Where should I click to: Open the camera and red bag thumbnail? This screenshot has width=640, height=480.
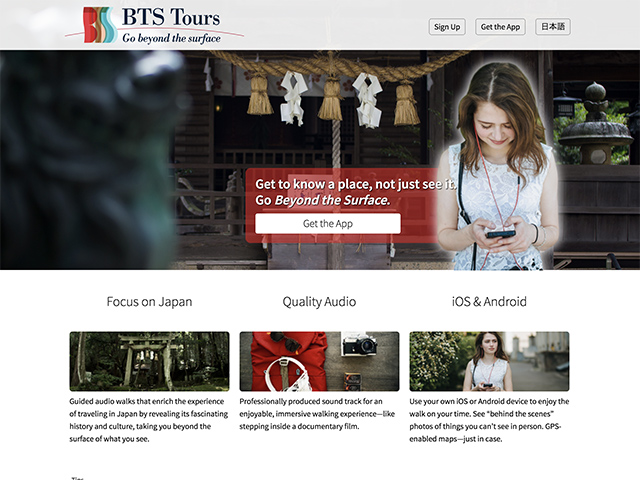pos(319,361)
